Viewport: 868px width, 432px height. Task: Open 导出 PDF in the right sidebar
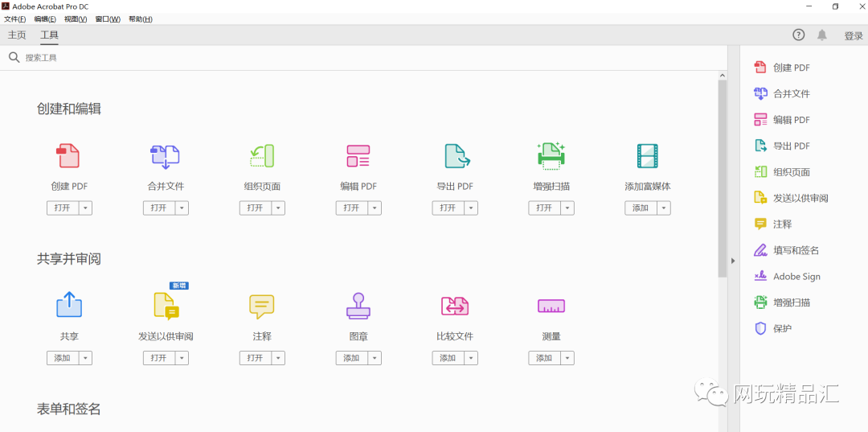point(782,146)
